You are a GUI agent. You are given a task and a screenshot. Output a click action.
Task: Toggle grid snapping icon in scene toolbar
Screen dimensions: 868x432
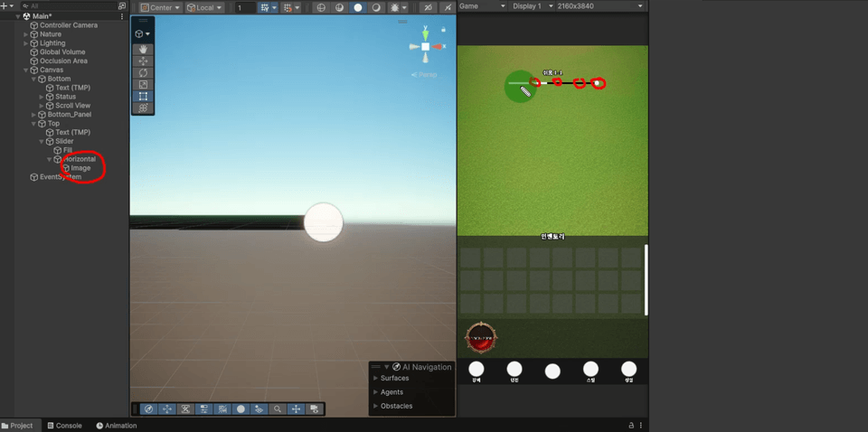(x=265, y=8)
